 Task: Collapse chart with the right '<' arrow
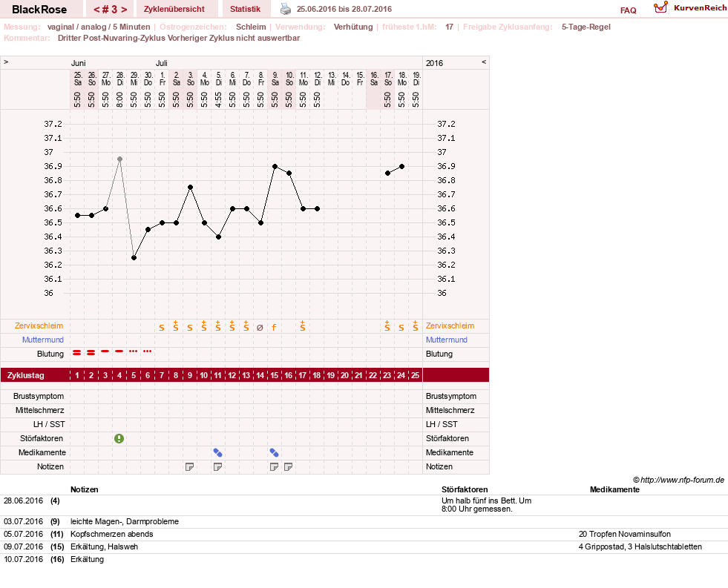click(x=484, y=62)
